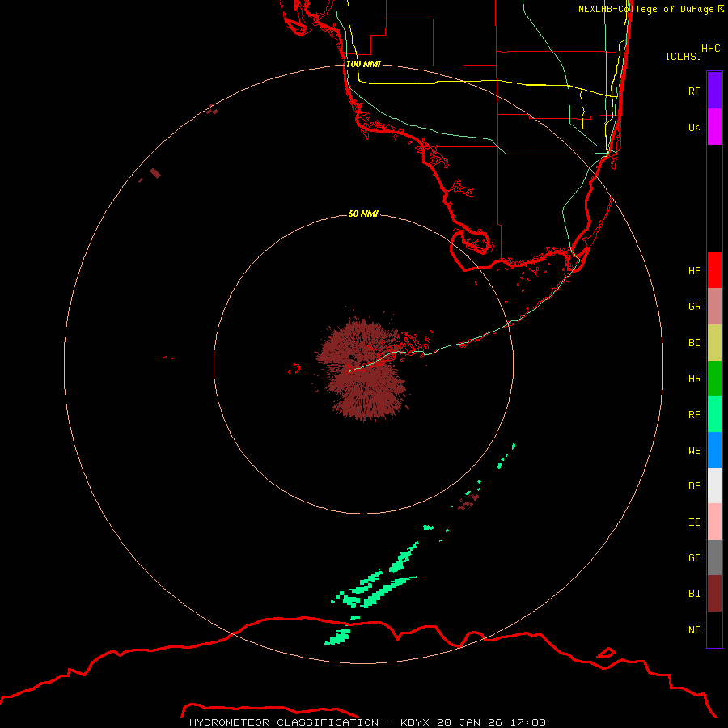The width and height of the screenshot is (728, 728).
Task: Click the ND black legend swatch
Action: 714,629
